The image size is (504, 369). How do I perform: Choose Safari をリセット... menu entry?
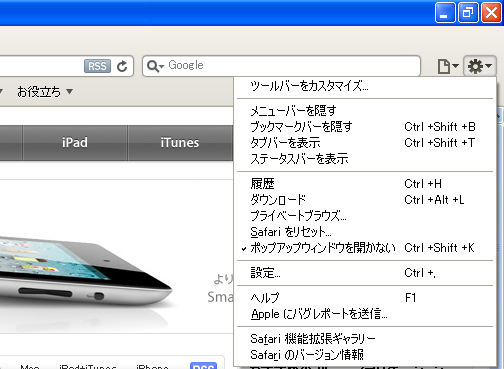tap(364, 231)
